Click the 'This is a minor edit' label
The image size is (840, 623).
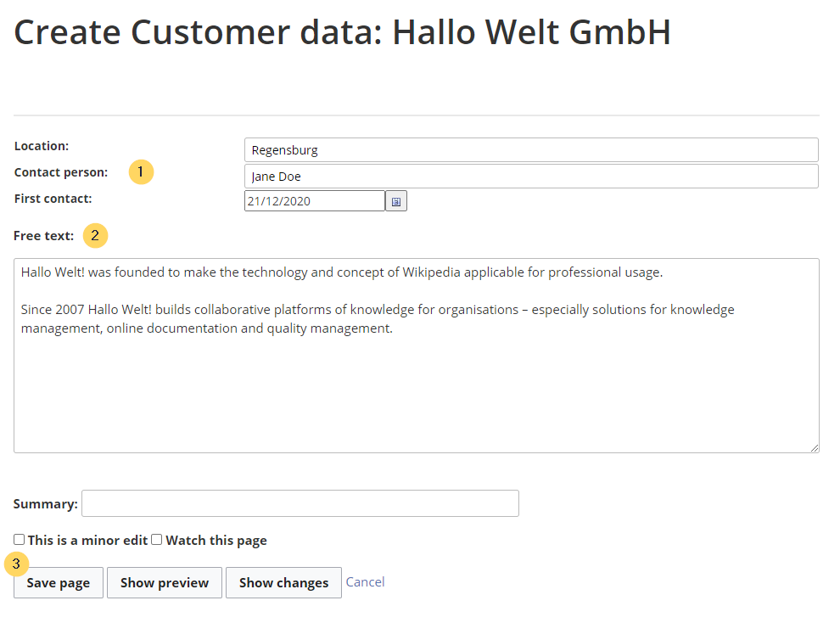click(x=88, y=541)
